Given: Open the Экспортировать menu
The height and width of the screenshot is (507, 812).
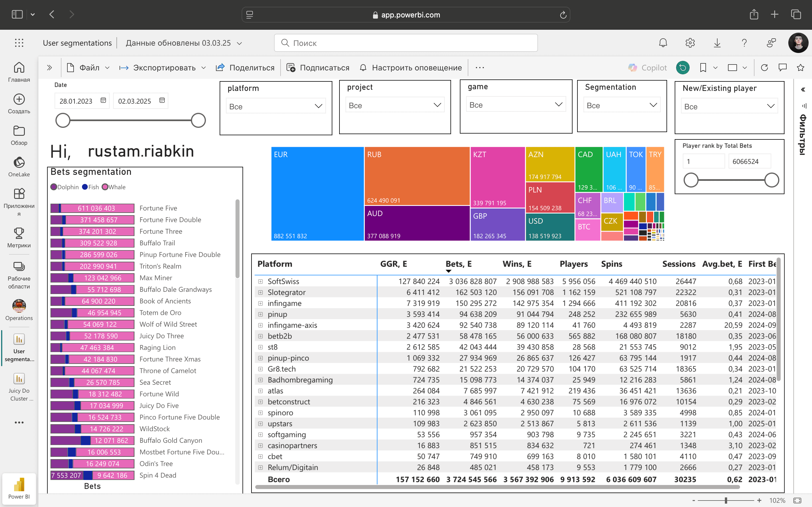Looking at the screenshot, I should [x=163, y=68].
